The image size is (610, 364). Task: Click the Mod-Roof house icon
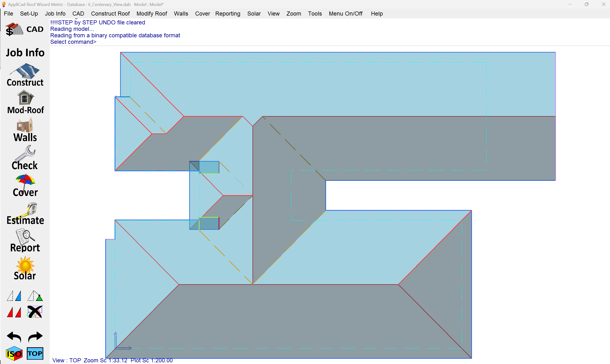25,102
